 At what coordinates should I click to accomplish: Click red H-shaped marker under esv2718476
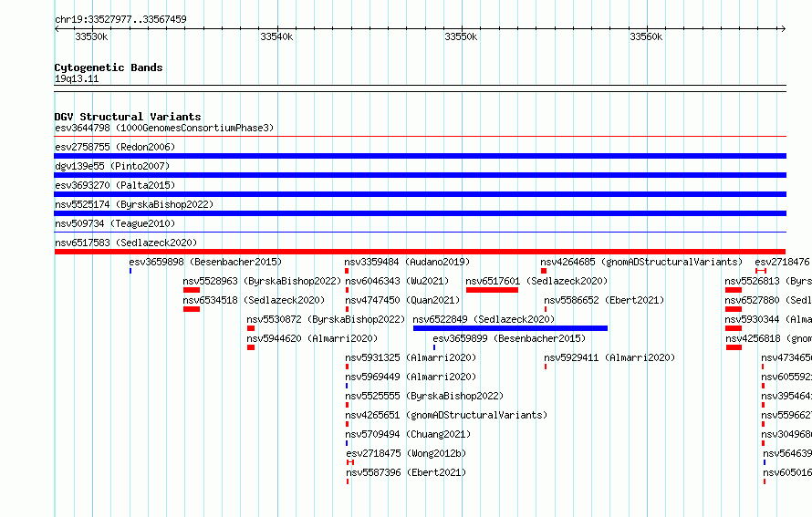761,271
